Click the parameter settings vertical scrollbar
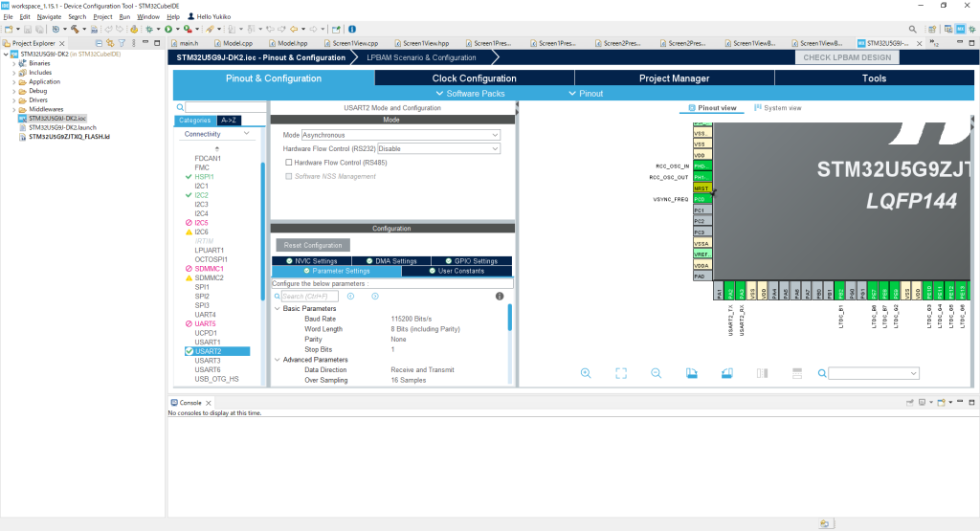The image size is (980, 531). 510,318
